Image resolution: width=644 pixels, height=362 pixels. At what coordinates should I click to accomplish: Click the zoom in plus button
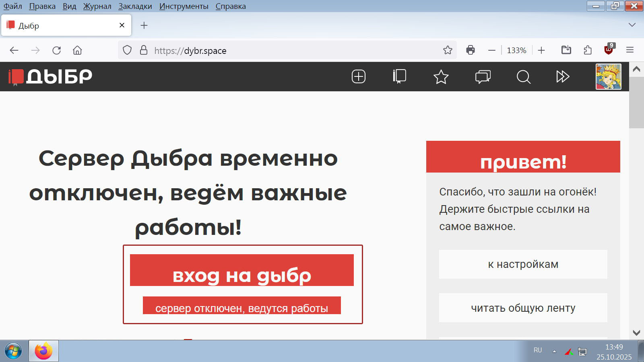tap(541, 50)
